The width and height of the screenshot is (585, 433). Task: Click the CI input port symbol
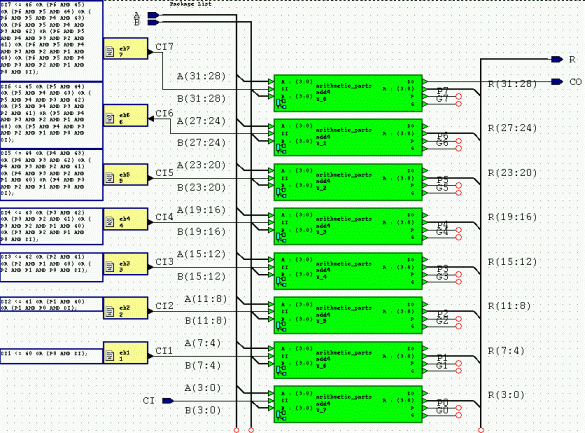[168, 401]
